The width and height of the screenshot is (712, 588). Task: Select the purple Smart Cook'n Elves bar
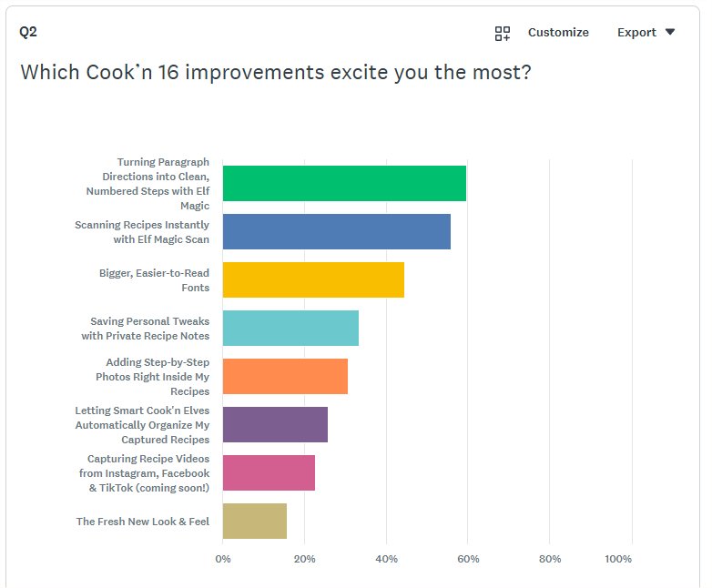click(275, 424)
